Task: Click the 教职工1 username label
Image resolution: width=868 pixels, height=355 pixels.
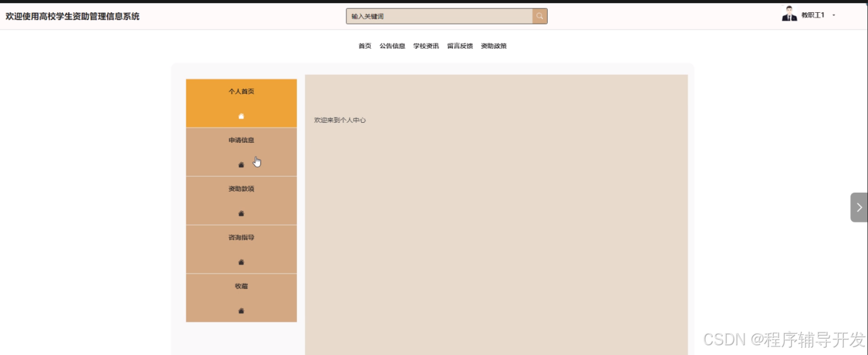Action: tap(813, 15)
